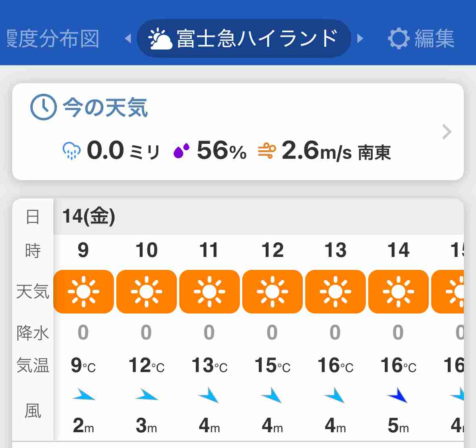The height and width of the screenshot is (448, 476).
Task: Go to next location with right triangle
Action: click(360, 38)
